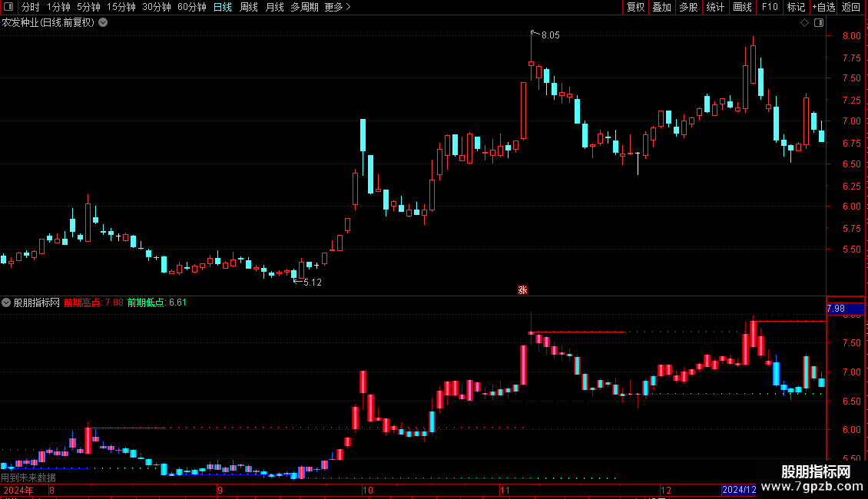Click the 7.98 price box on axis
868x499 pixels.
click(x=845, y=309)
